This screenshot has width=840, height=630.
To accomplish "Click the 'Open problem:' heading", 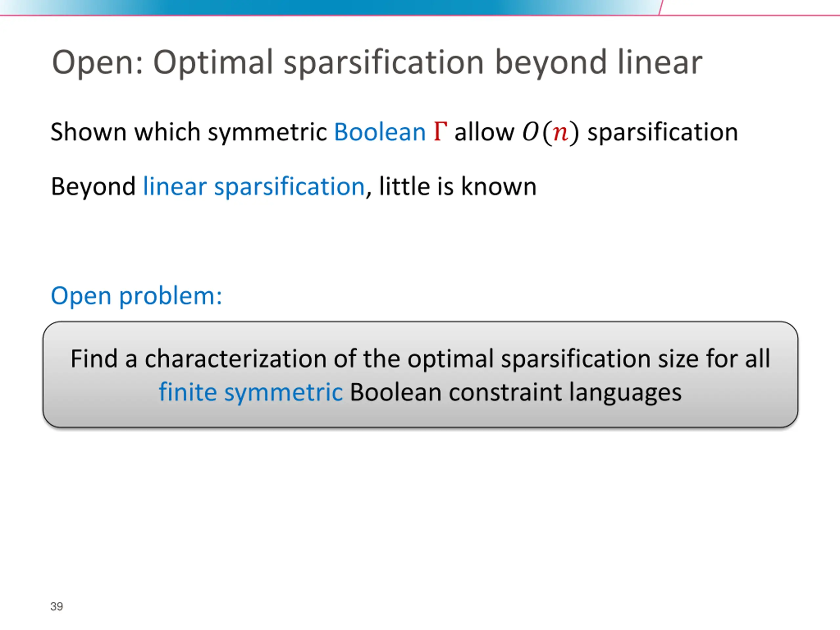I will 136,295.
